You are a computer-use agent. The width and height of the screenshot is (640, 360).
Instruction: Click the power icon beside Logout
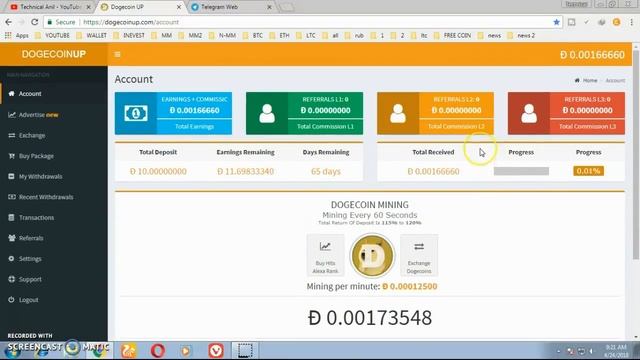click(x=11, y=300)
